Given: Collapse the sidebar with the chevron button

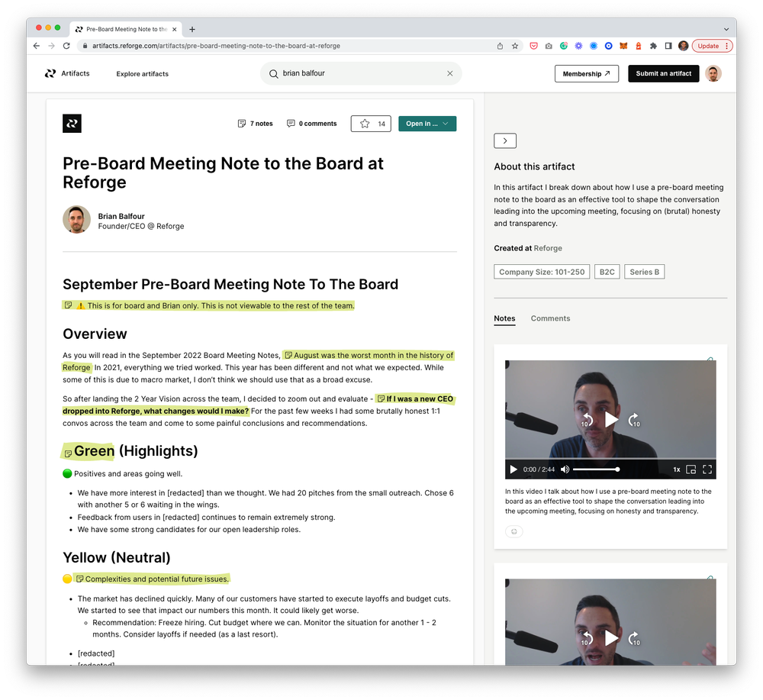Looking at the screenshot, I should (x=505, y=140).
